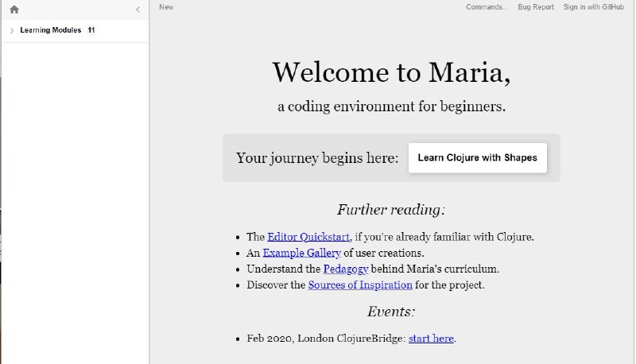Image resolution: width=636 pixels, height=364 pixels.
Task: Follow the ClojureBridge start here link
Action: 431,338
